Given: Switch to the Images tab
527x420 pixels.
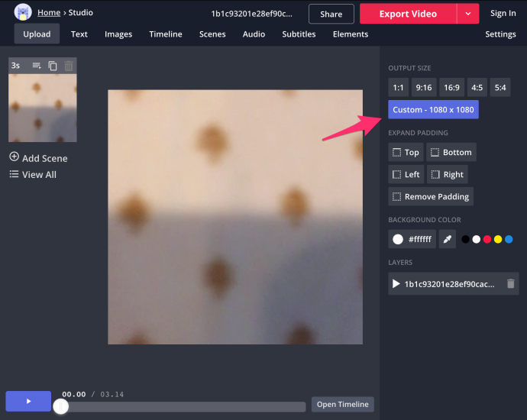Looking at the screenshot, I should (118, 34).
